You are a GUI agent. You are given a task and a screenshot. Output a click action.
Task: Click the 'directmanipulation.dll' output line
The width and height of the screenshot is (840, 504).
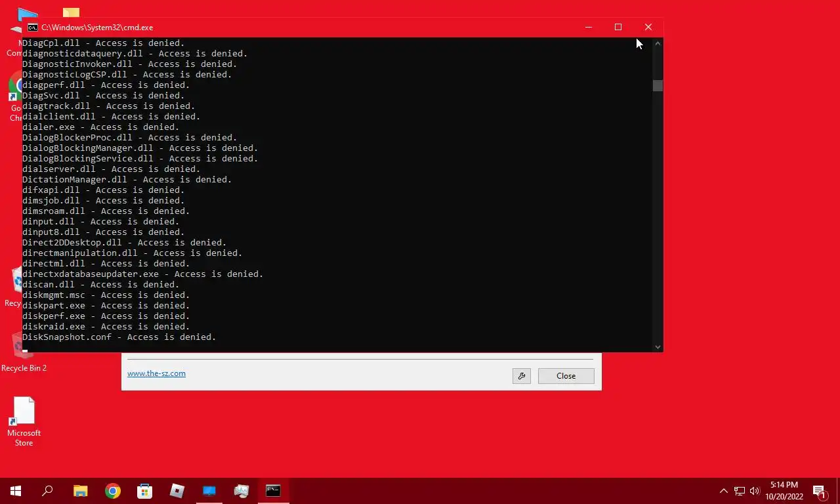133,253
